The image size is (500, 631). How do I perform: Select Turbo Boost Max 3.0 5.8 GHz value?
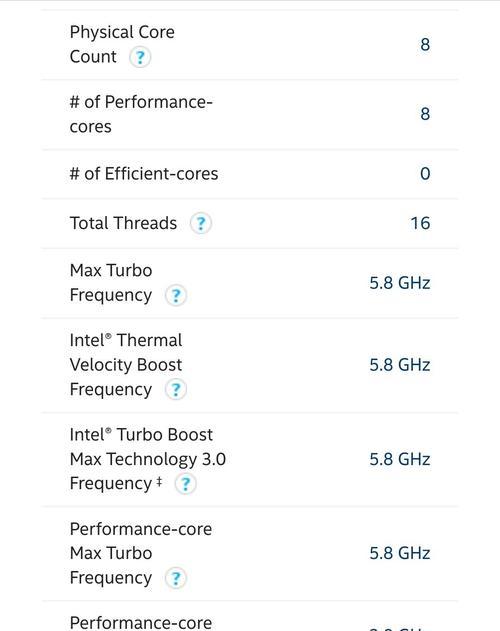[400, 459]
